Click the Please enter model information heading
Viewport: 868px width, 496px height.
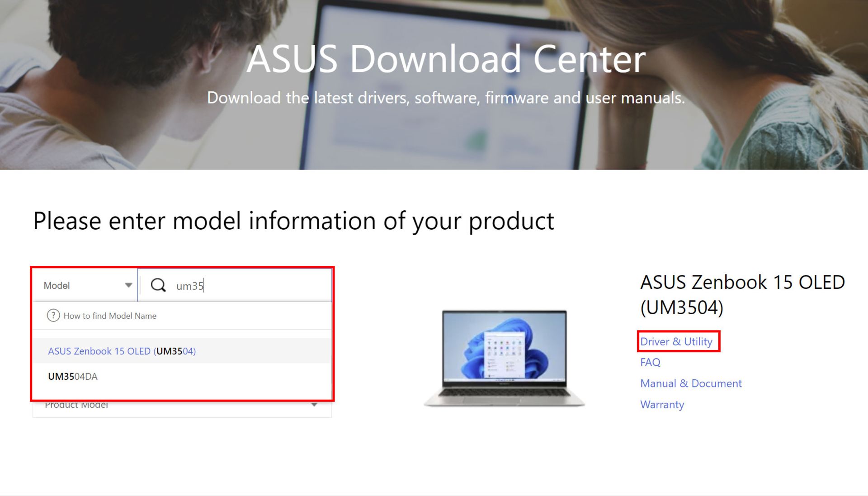[x=293, y=221]
